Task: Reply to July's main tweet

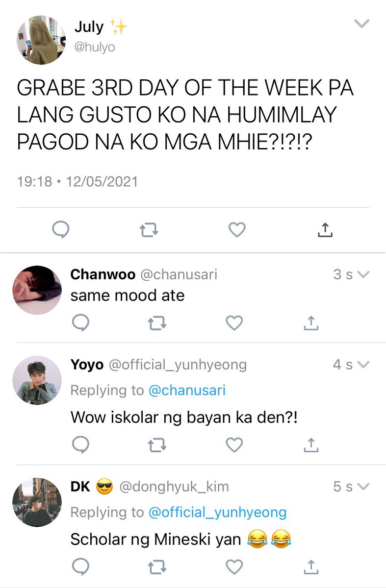Action: 61,229
